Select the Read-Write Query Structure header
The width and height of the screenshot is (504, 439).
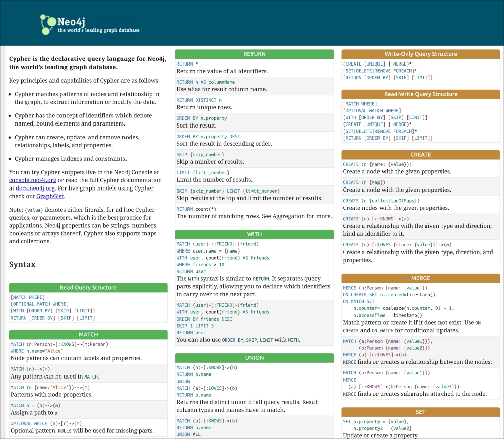click(420, 94)
